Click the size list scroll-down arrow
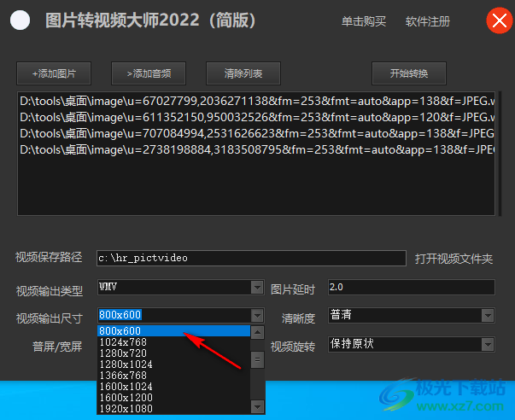Screen dimensions: 515x420 tap(258, 407)
